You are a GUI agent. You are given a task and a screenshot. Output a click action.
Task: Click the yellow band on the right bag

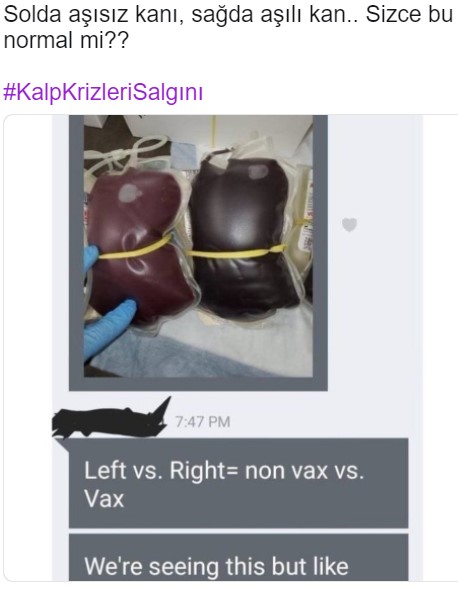tap(236, 251)
